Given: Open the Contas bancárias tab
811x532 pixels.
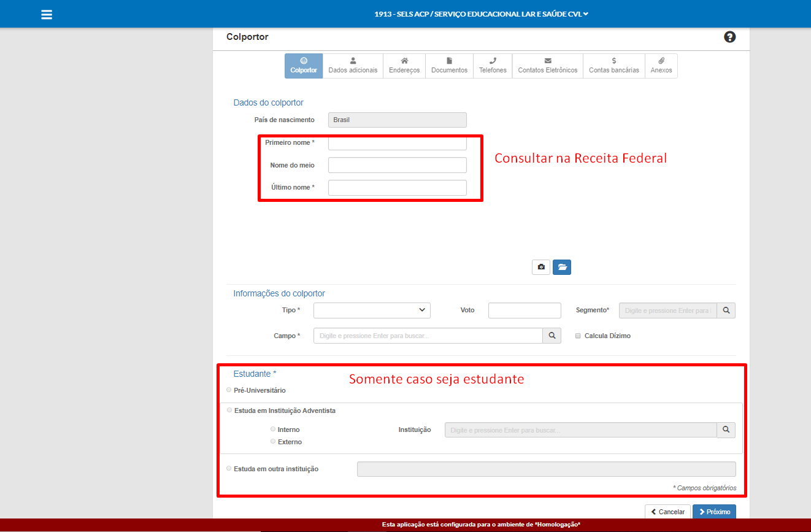Looking at the screenshot, I should coord(614,66).
